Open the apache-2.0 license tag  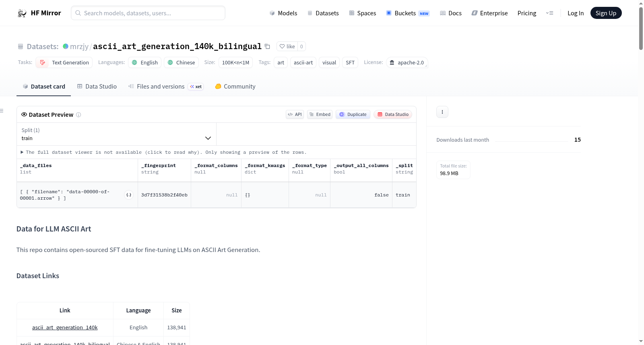click(407, 62)
